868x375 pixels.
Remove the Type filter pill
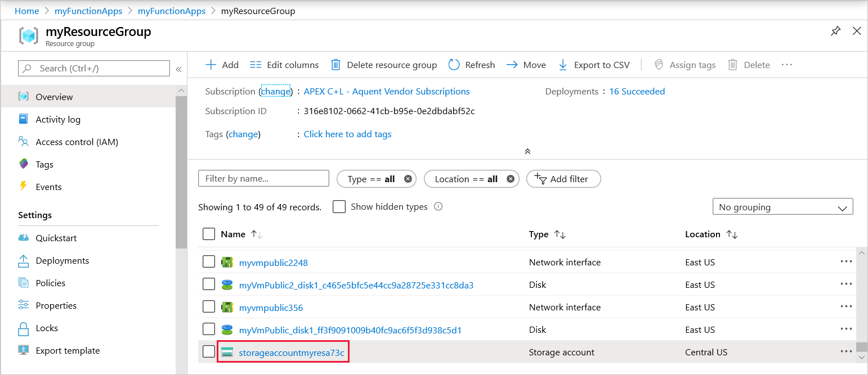(408, 179)
